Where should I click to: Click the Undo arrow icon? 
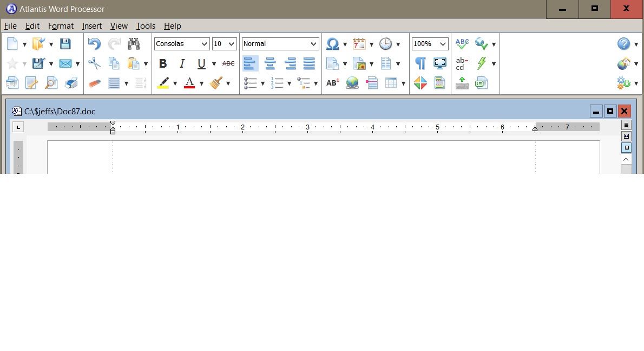[x=94, y=44]
